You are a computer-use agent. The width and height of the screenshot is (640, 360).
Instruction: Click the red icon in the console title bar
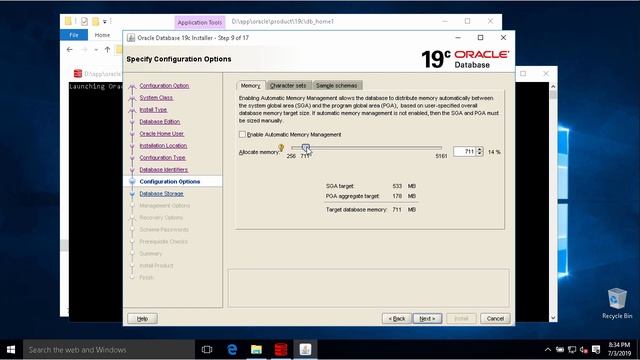pyautogui.click(x=78, y=73)
